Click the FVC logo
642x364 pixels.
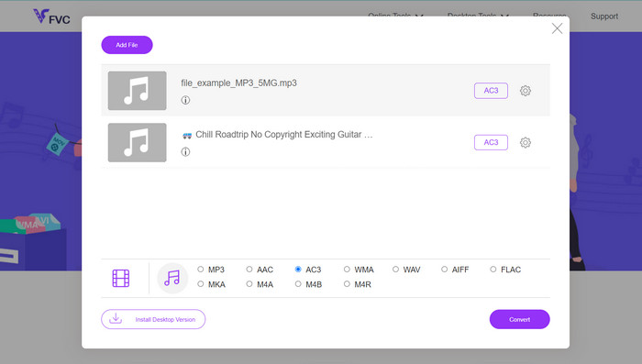(x=51, y=17)
